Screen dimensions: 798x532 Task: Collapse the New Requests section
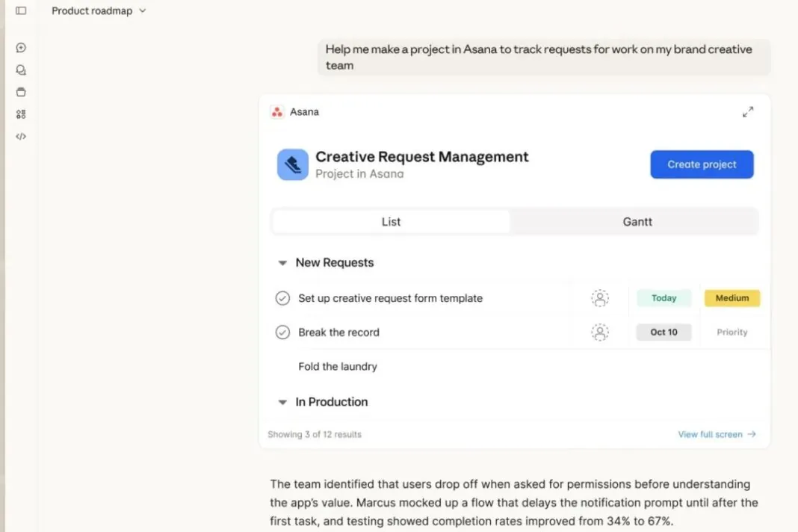click(x=282, y=263)
